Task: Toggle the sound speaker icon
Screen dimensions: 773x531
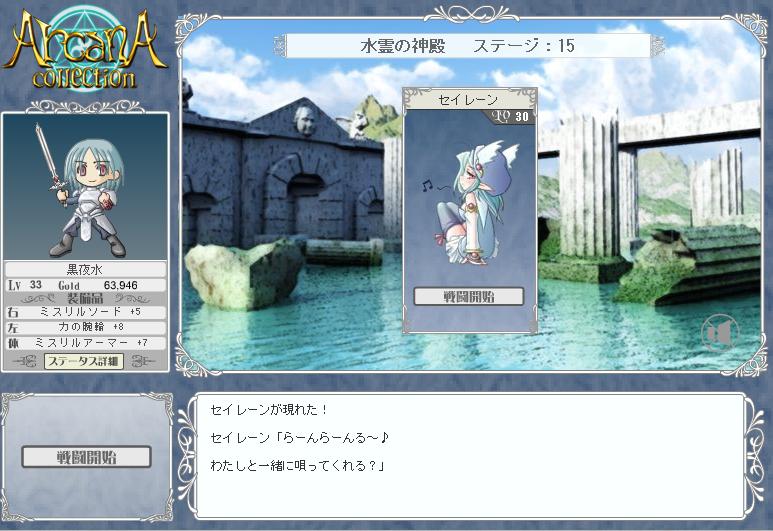Action: click(720, 334)
